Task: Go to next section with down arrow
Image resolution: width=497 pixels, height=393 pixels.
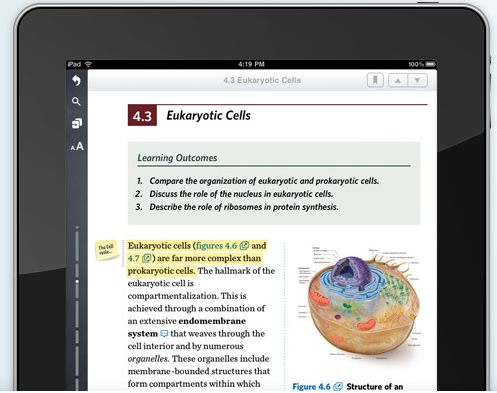Action: point(417,80)
